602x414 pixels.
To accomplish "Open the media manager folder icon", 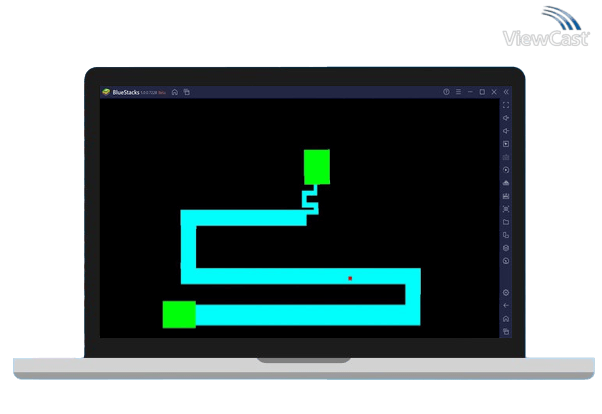I will click(506, 222).
